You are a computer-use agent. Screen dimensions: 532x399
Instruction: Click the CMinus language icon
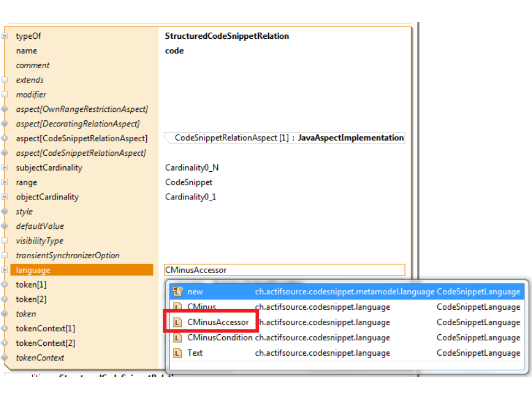(x=177, y=307)
